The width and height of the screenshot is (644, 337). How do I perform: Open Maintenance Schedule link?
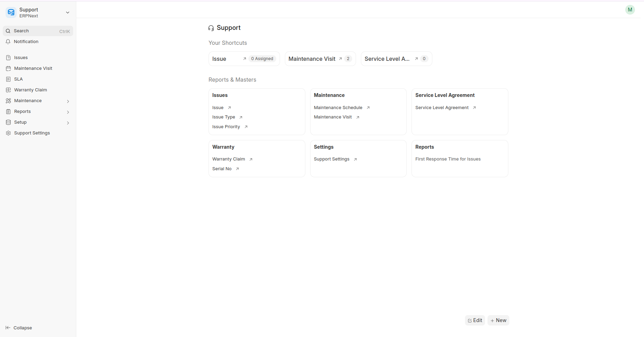click(338, 108)
